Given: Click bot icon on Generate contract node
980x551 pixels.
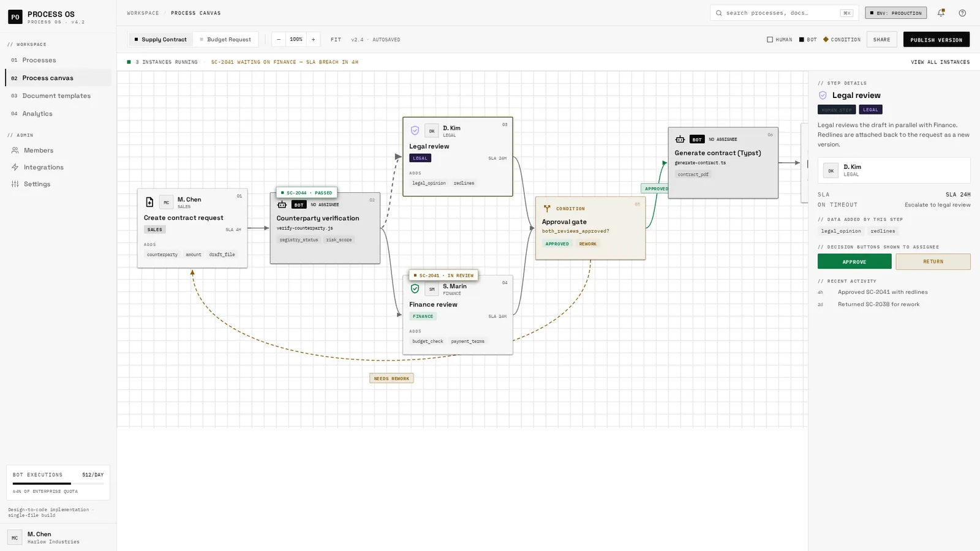Looking at the screenshot, I should point(680,139).
